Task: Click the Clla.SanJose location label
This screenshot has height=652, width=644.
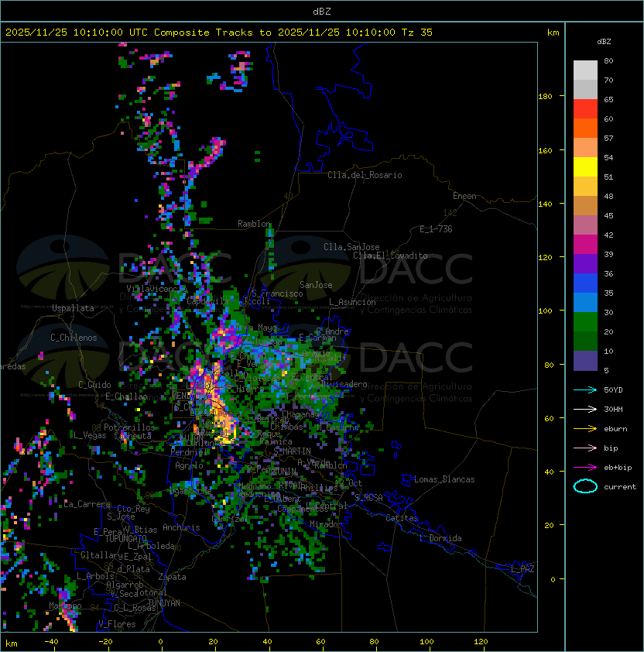Action: pos(351,247)
